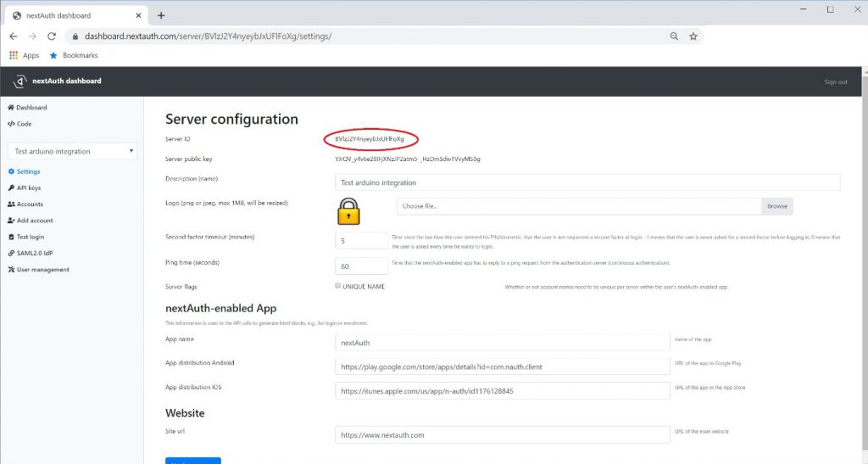Open Code in the sidebar
868x464 pixels.
25,124
